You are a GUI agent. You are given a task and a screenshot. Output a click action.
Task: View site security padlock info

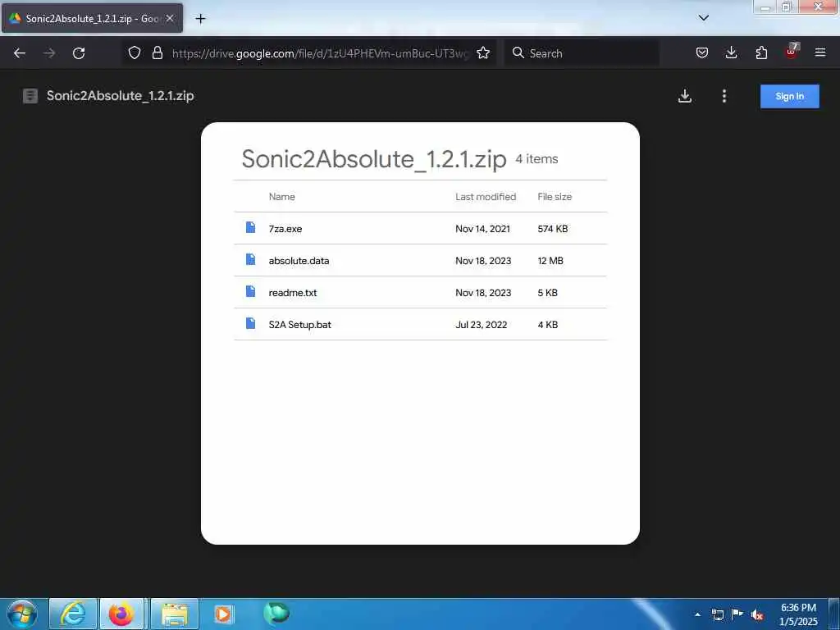pos(157,52)
